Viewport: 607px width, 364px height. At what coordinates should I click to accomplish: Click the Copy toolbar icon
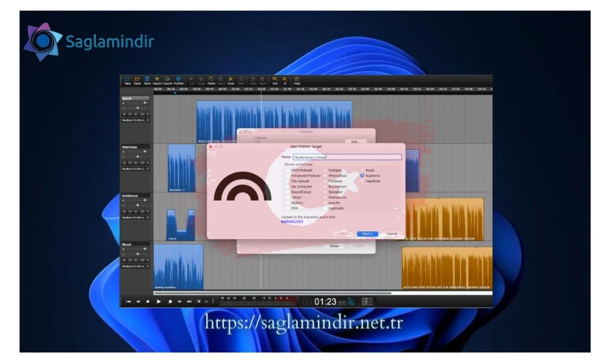coord(202,81)
